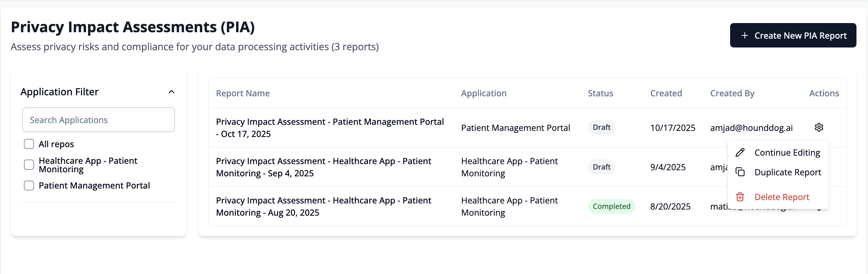This screenshot has height=274, width=868.
Task: Select Delete Report from the actions menu
Action: 782,197
